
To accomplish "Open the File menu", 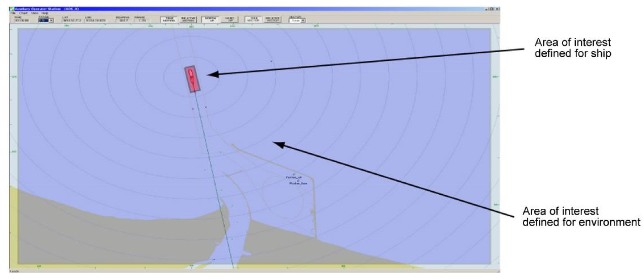I will point(13,13).
